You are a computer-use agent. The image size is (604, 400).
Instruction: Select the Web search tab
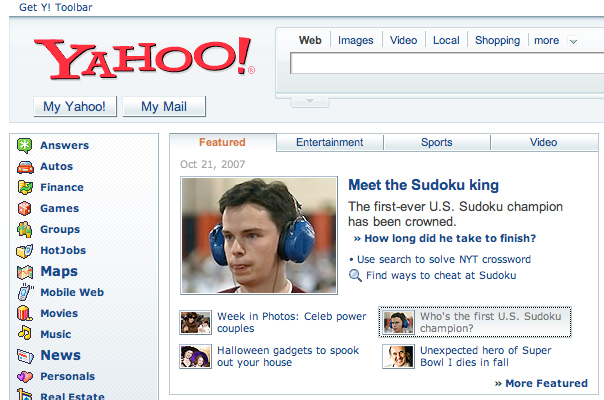(310, 40)
